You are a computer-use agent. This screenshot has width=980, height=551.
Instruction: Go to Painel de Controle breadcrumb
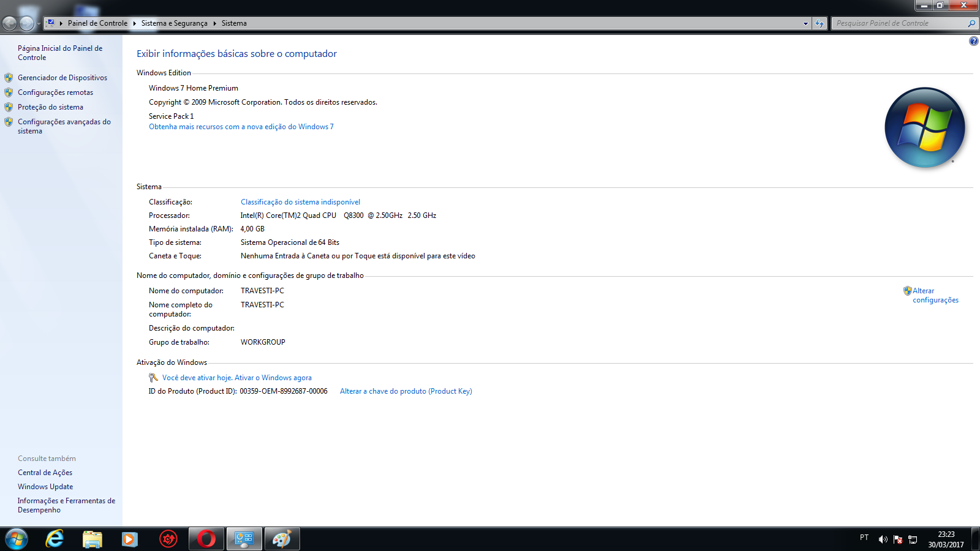(97, 23)
